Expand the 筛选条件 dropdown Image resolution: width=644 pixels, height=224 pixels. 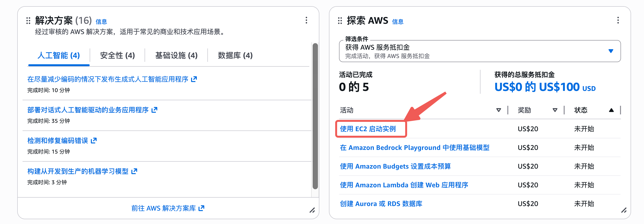[x=610, y=51]
